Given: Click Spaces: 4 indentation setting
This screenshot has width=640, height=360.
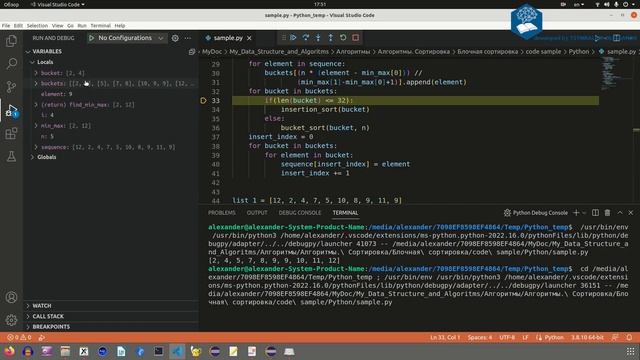Looking at the screenshot, I should pyautogui.click(x=480, y=338).
